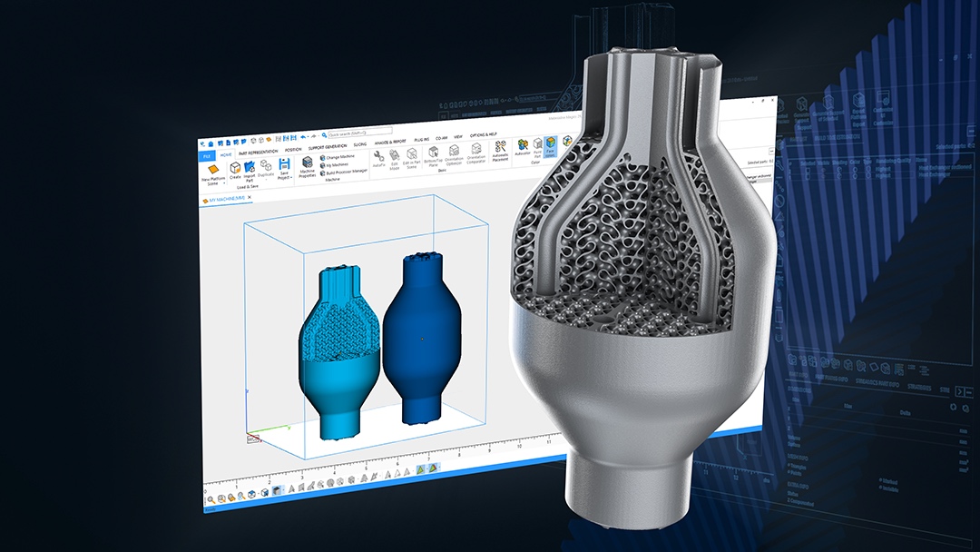Open the Orientation Comparator tool
This screenshot has height=552, width=980.
(x=476, y=148)
